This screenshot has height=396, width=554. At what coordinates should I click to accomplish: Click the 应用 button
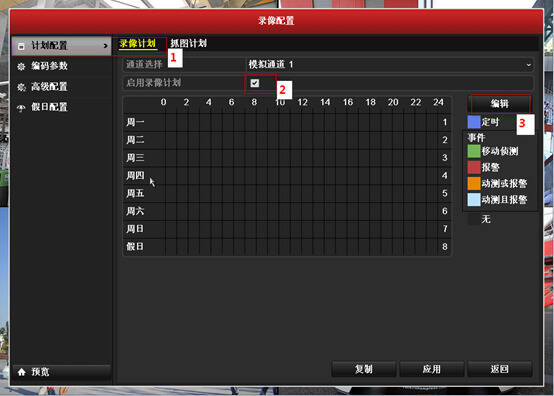click(x=431, y=369)
